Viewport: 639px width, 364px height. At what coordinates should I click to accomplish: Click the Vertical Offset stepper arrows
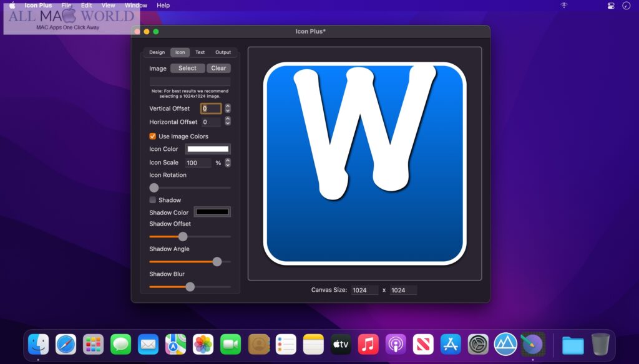point(228,108)
